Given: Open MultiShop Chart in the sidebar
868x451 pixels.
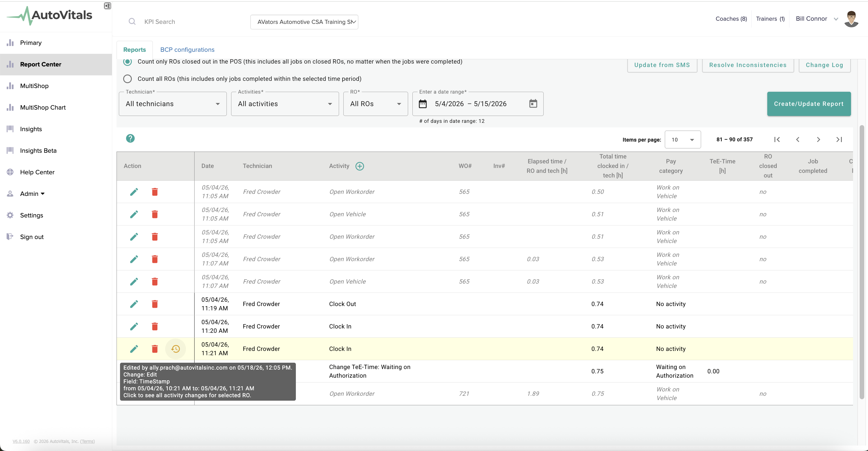Looking at the screenshot, I should 43,108.
